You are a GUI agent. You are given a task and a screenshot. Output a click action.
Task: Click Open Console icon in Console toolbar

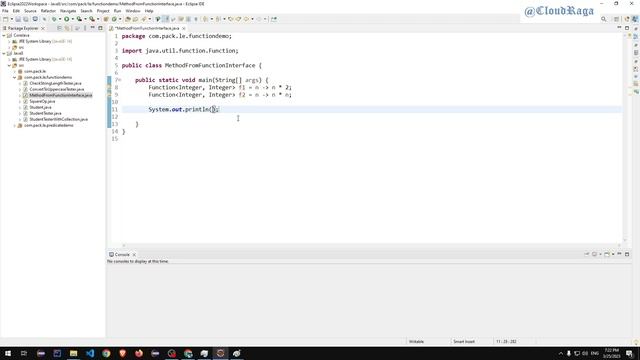[x=607, y=254]
